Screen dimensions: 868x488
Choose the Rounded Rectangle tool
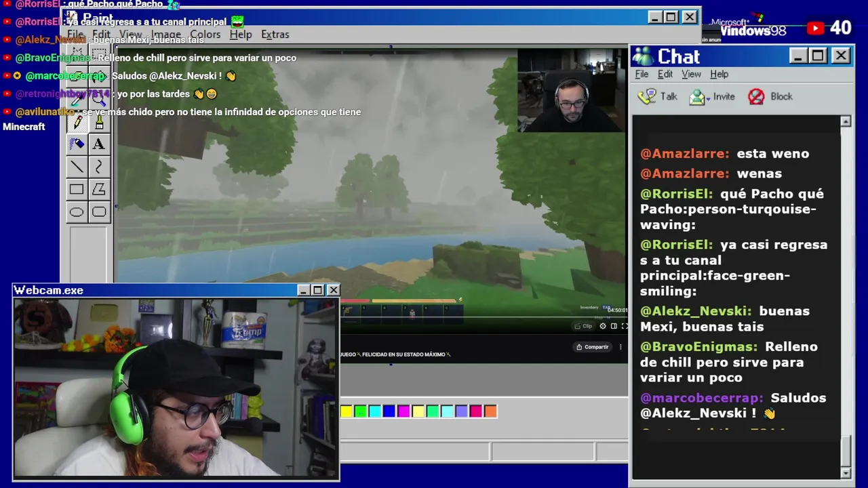click(x=99, y=212)
